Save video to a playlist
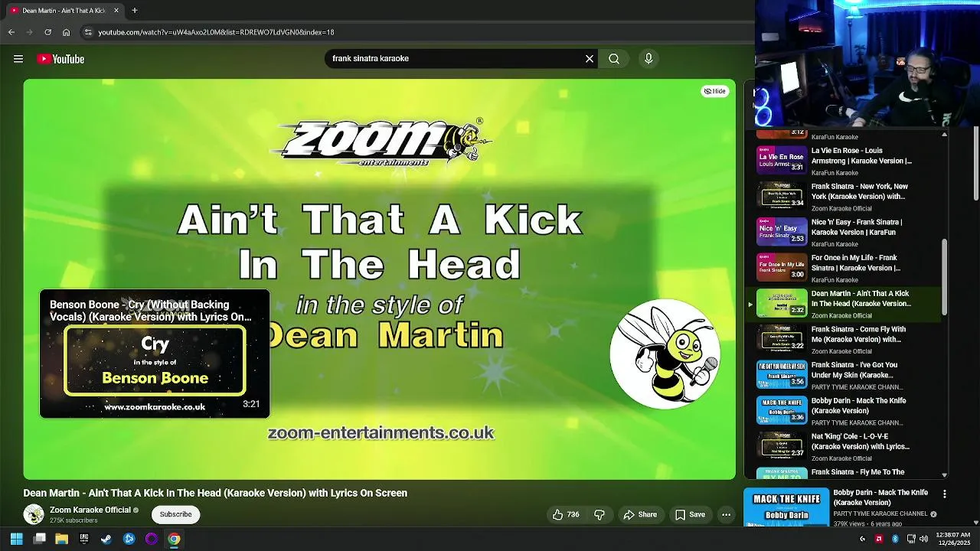980x551 pixels. point(690,514)
